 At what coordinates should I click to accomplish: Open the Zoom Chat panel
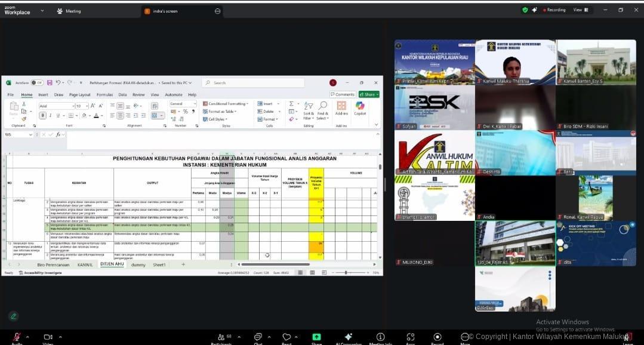point(258,337)
